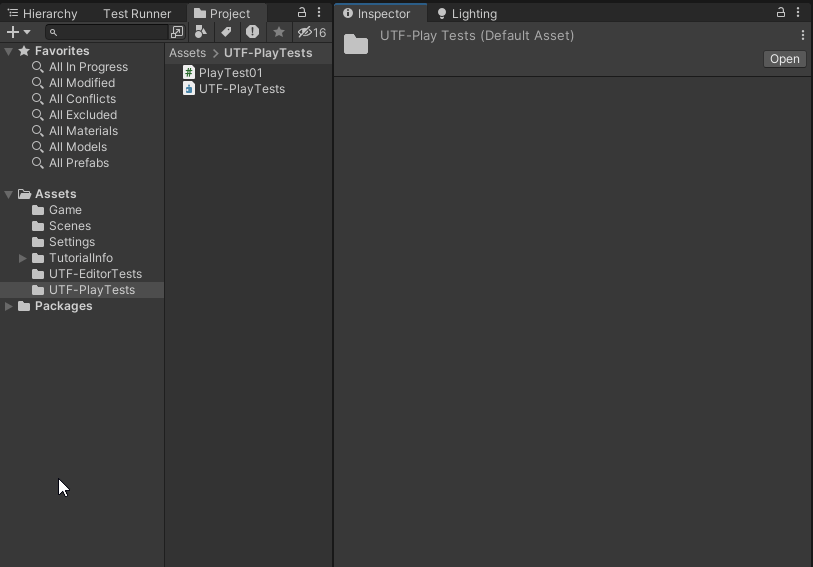Click Search by Type icon
813x567 pixels.
[x=201, y=32]
